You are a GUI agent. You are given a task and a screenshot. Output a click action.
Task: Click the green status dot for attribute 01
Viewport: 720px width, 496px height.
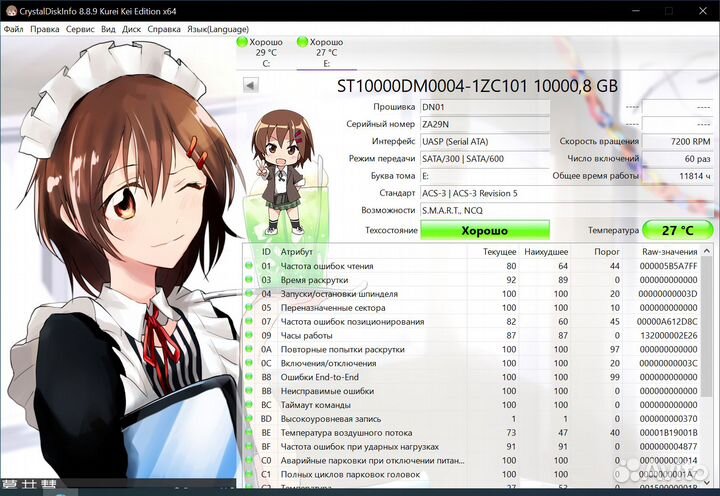249,266
